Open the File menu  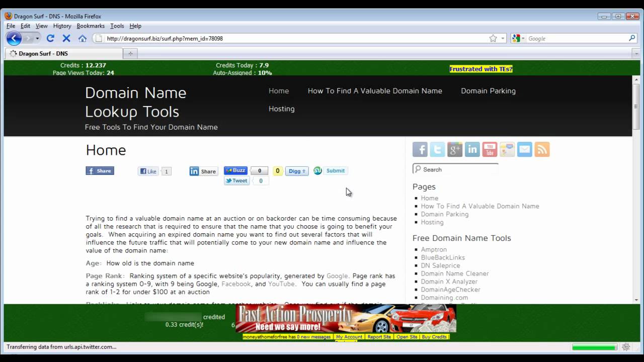[11, 26]
